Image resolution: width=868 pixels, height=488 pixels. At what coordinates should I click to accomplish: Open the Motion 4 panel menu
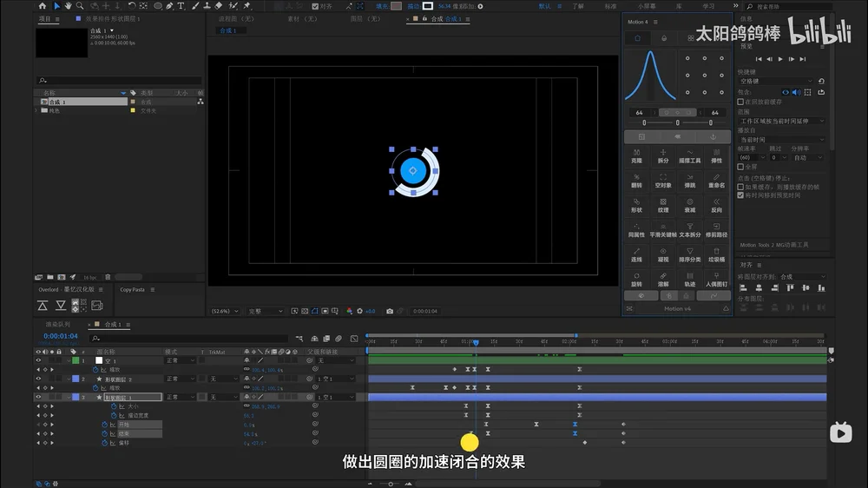[x=656, y=23]
